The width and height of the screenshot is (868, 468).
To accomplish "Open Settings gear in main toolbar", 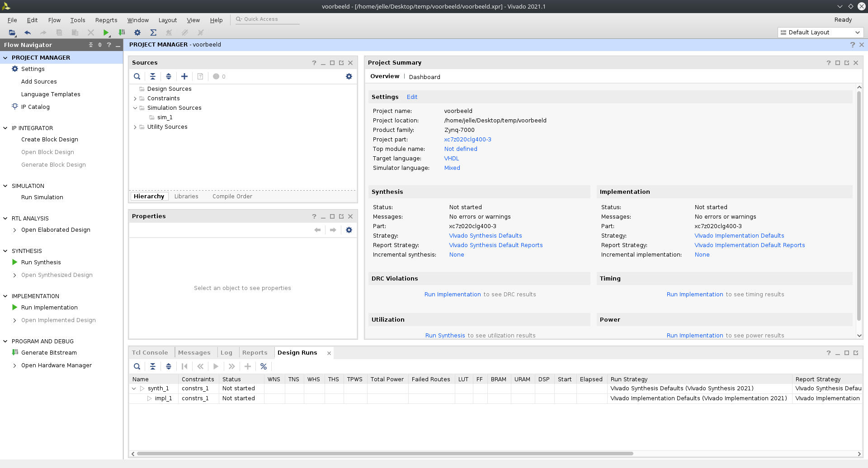I will pos(137,33).
